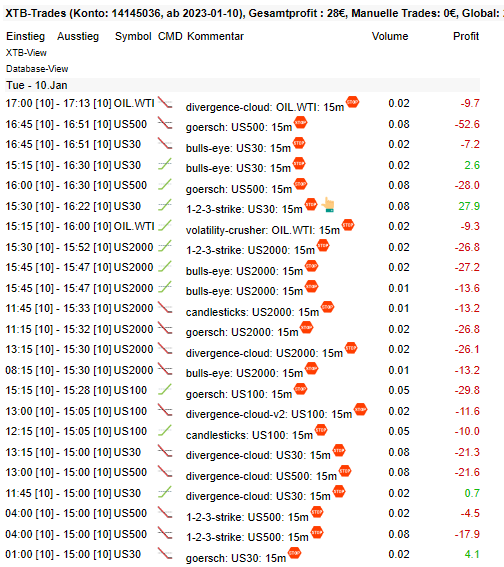The height and width of the screenshot is (567, 504).
Task: Click stop icon on 1-2-3-strike US2000 row
Action: (323, 246)
